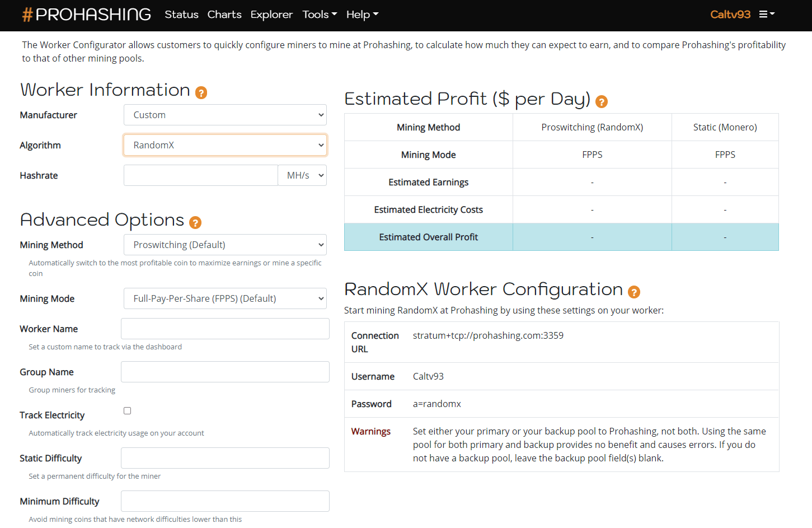Image resolution: width=812 pixels, height=528 pixels.
Task: Select the Estimated Earnings row label
Action: (x=429, y=182)
